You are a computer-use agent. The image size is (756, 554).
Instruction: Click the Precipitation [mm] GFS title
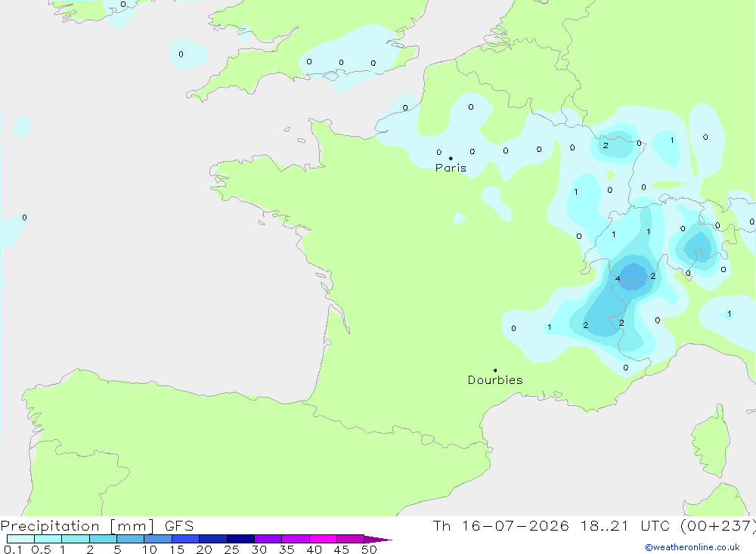tap(97, 526)
